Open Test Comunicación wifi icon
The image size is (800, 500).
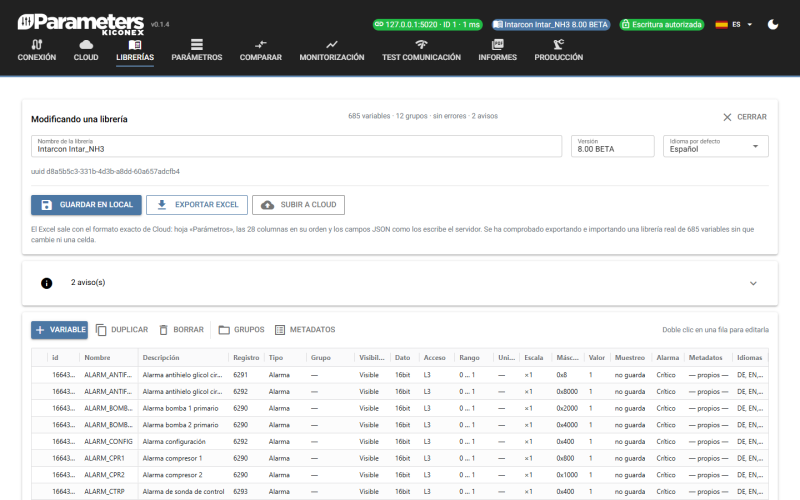click(x=421, y=44)
